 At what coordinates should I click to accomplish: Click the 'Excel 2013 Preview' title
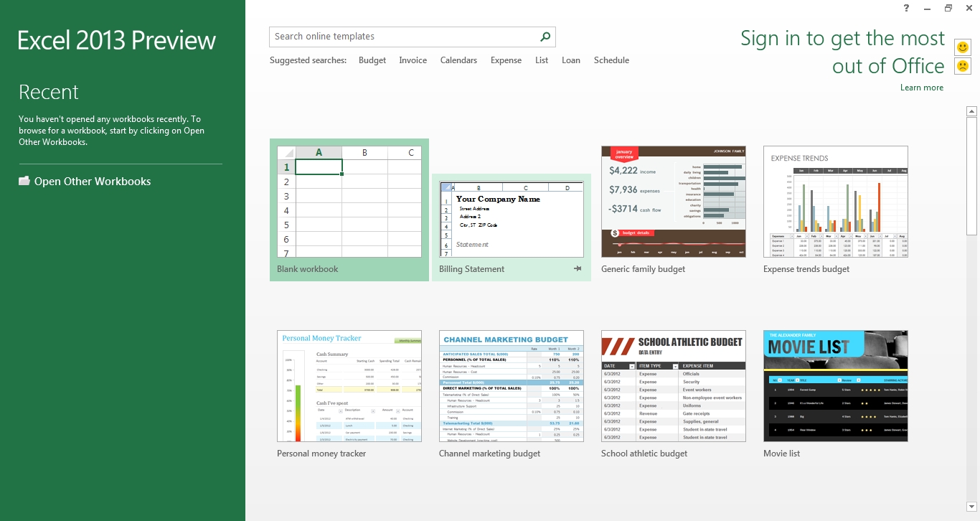click(x=117, y=40)
